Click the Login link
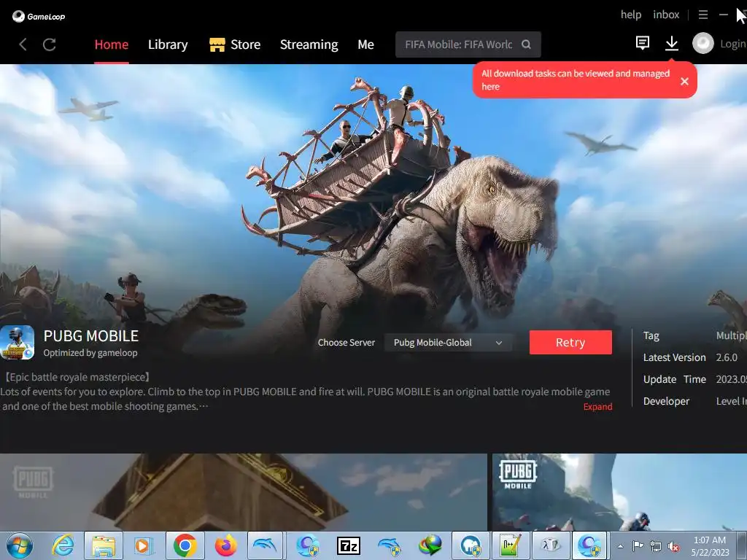The height and width of the screenshot is (560, 747). pyautogui.click(x=732, y=44)
